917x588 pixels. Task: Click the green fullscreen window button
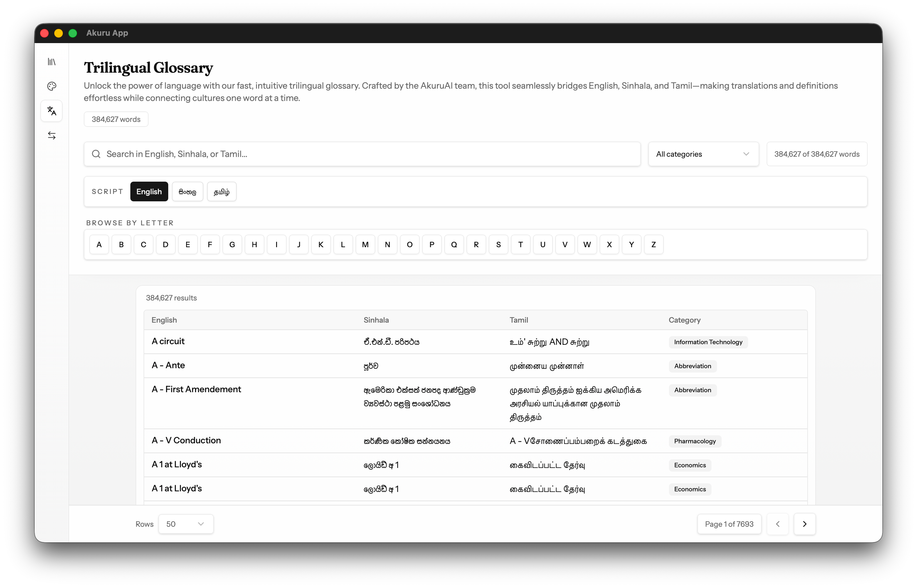tap(73, 33)
